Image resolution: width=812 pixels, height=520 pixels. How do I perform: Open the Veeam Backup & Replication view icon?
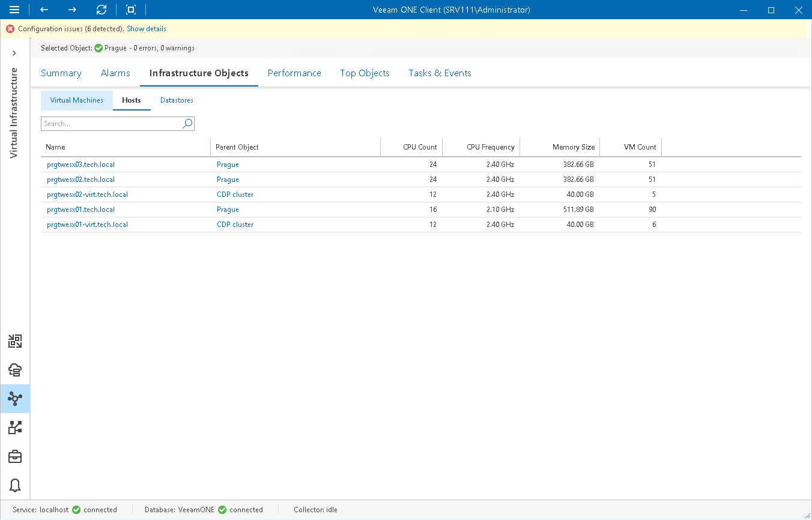coord(15,342)
